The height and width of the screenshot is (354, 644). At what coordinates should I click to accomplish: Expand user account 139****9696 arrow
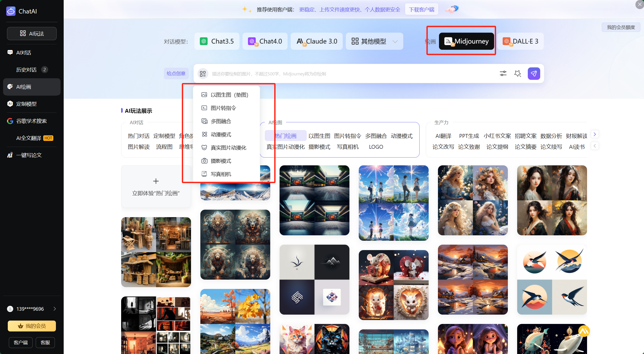(55, 309)
